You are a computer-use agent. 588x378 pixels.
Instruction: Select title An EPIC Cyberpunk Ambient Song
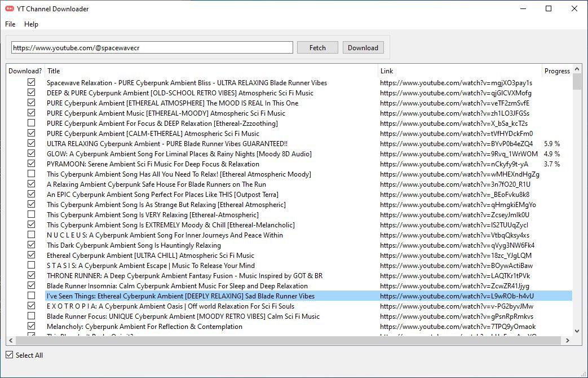162,195
